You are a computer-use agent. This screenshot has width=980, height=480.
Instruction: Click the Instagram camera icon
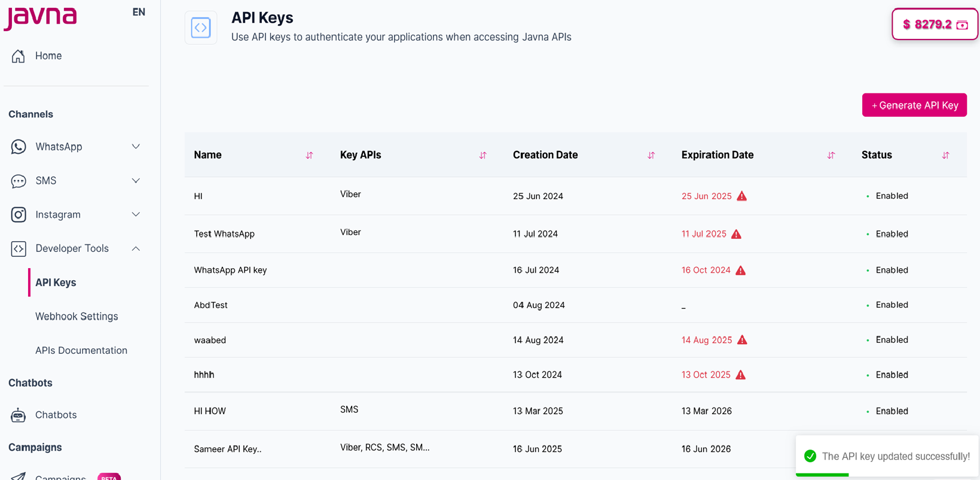click(19, 214)
